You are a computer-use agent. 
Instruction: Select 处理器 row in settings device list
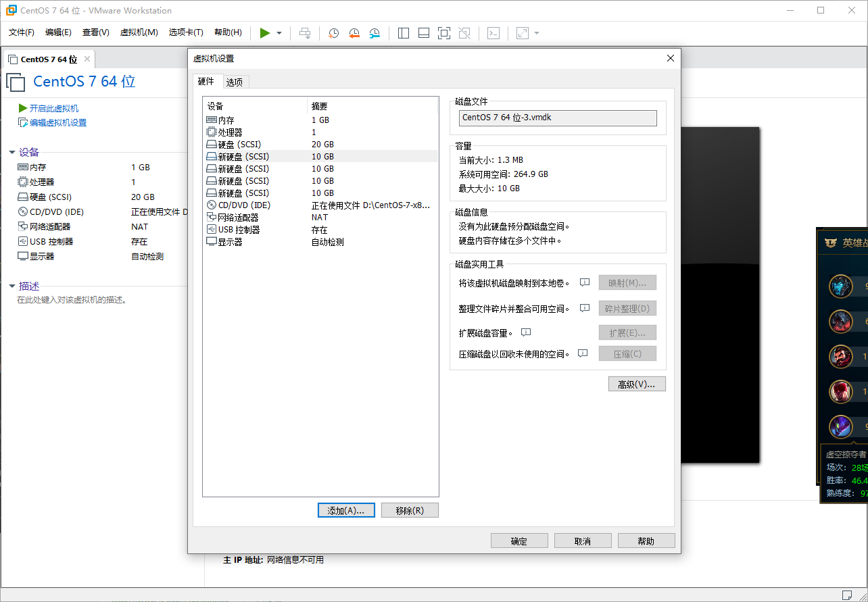(x=320, y=132)
